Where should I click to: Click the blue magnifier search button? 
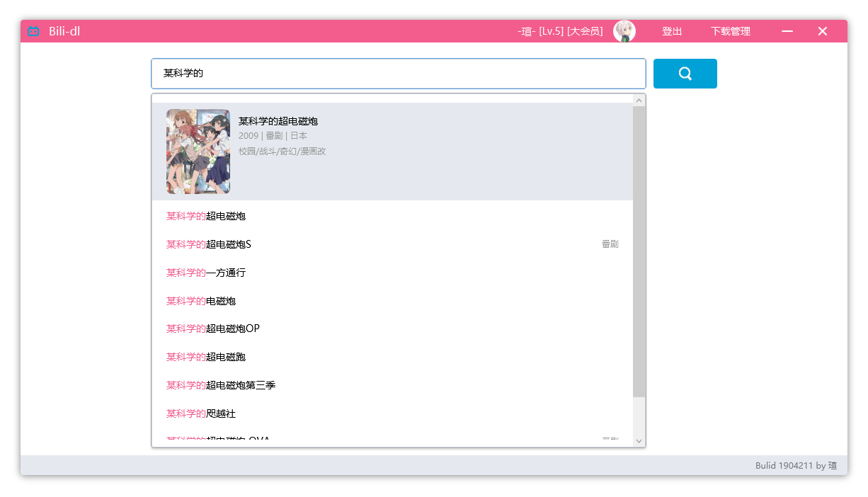tap(685, 74)
